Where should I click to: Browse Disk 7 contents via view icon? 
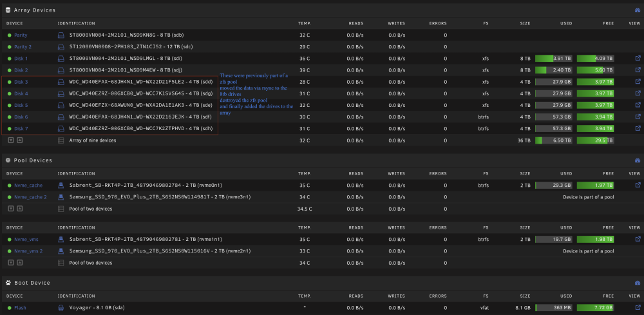(638, 128)
